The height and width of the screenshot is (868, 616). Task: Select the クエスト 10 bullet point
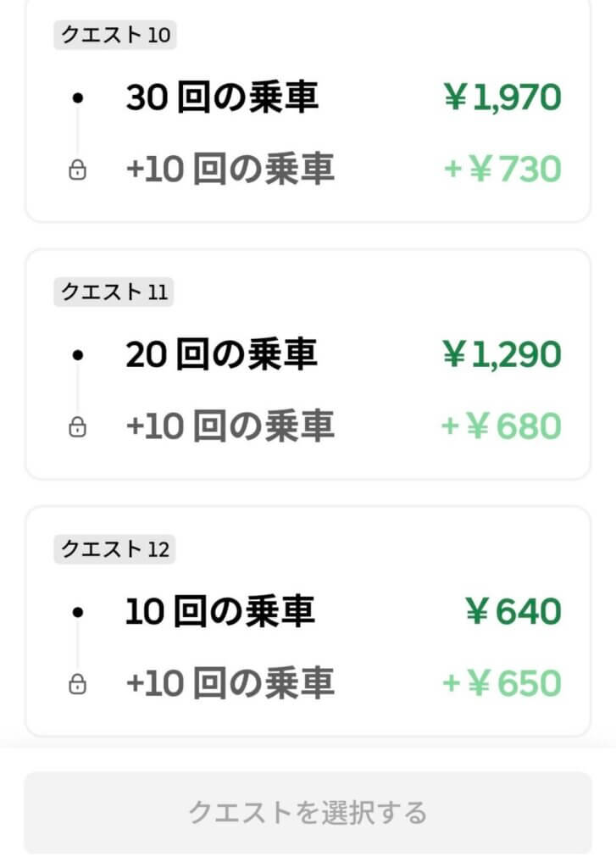[x=78, y=99]
